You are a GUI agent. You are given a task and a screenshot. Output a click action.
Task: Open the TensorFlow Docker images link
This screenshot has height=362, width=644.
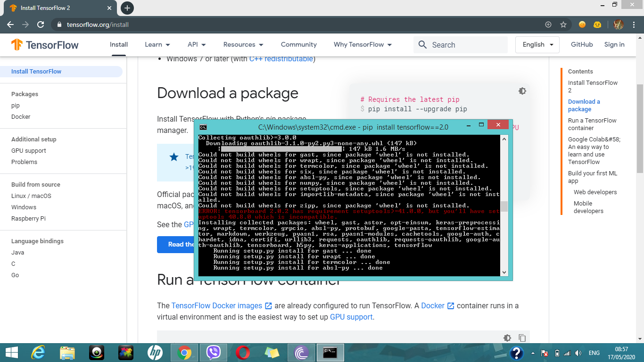(x=222, y=305)
